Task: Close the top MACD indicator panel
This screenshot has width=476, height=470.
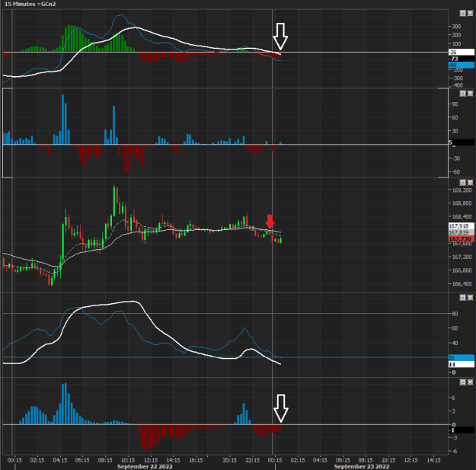Action: 470,13
